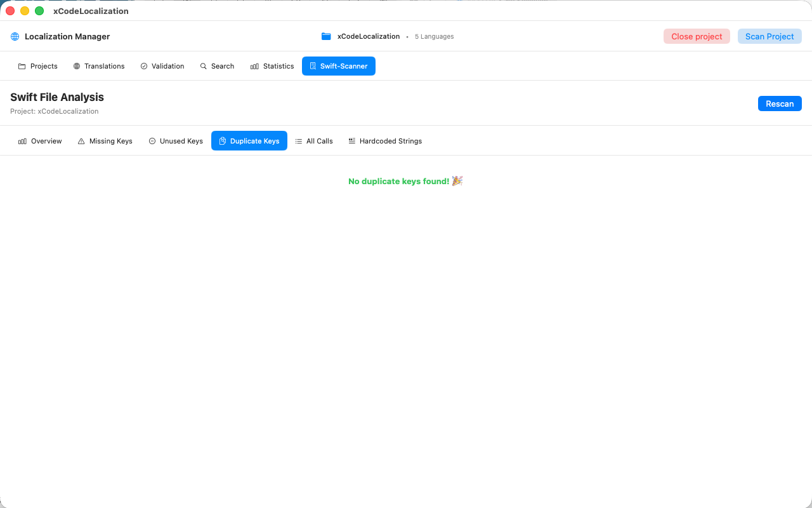Image resolution: width=812 pixels, height=508 pixels.
Task: Click the Statistics bar chart icon
Action: click(x=253, y=66)
